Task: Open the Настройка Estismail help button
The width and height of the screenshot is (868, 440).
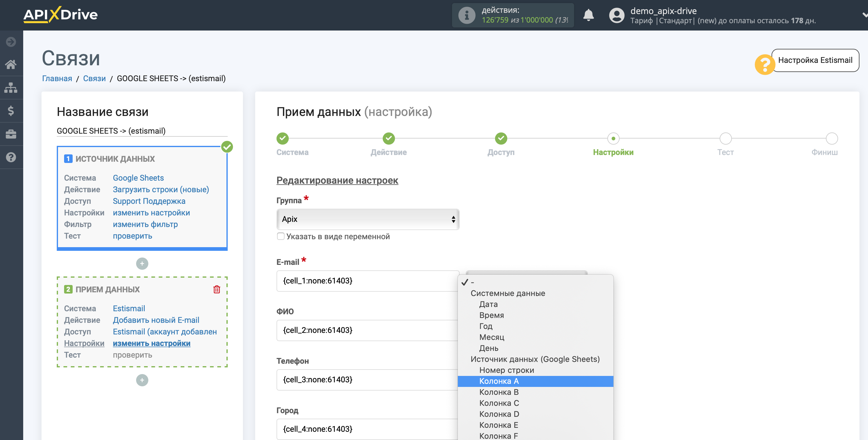Action: tap(815, 60)
